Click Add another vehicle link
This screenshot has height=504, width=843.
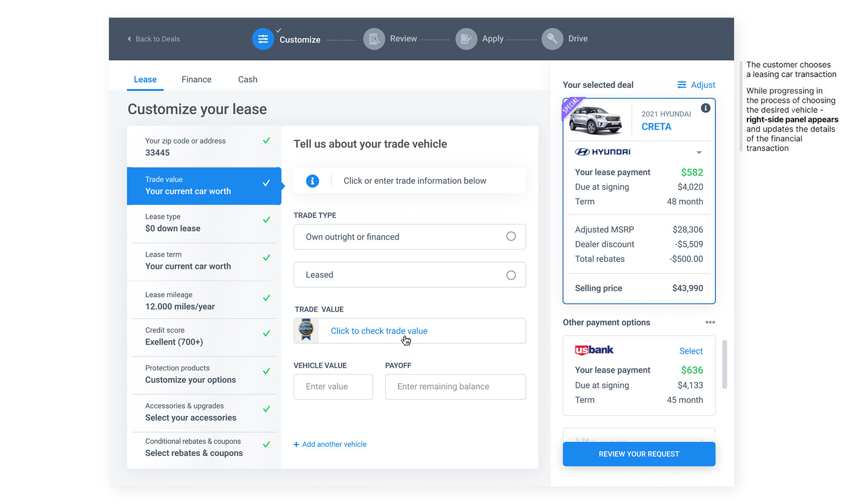tap(330, 444)
